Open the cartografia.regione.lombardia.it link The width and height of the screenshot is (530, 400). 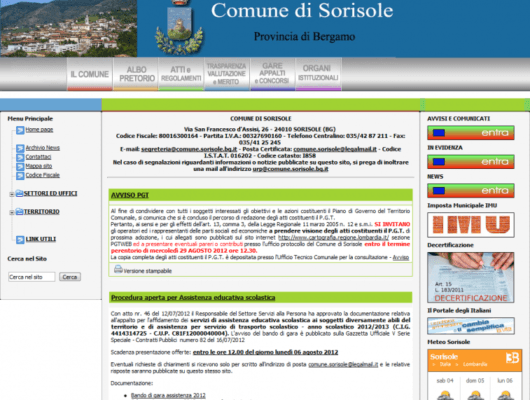point(333,238)
